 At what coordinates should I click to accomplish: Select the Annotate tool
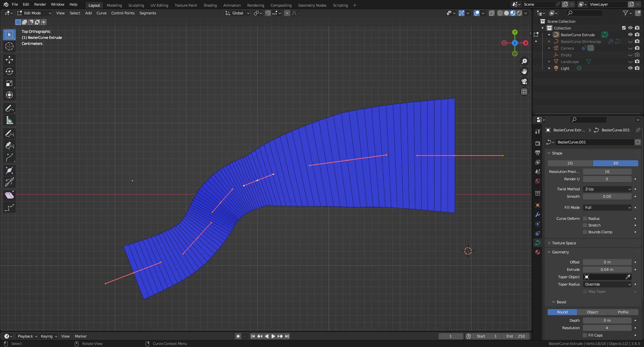click(9, 109)
